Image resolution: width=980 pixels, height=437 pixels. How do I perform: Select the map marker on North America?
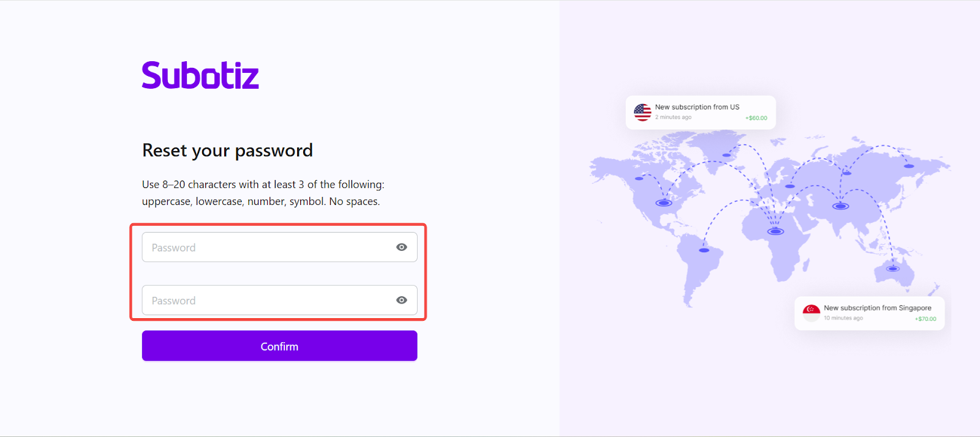coord(664,203)
